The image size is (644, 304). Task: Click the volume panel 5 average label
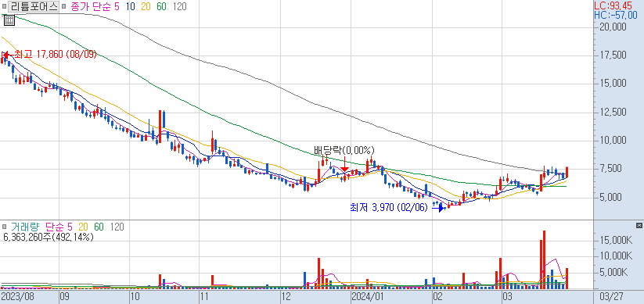70,227
